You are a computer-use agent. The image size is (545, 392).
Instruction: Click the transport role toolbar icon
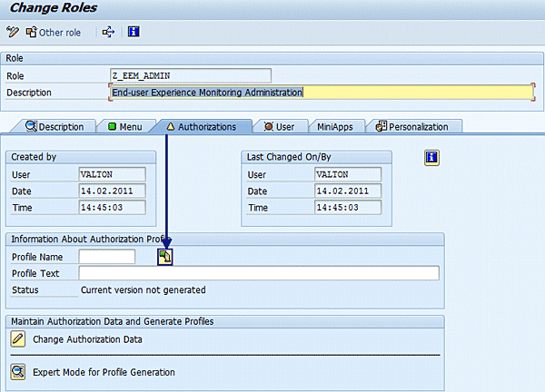click(108, 33)
